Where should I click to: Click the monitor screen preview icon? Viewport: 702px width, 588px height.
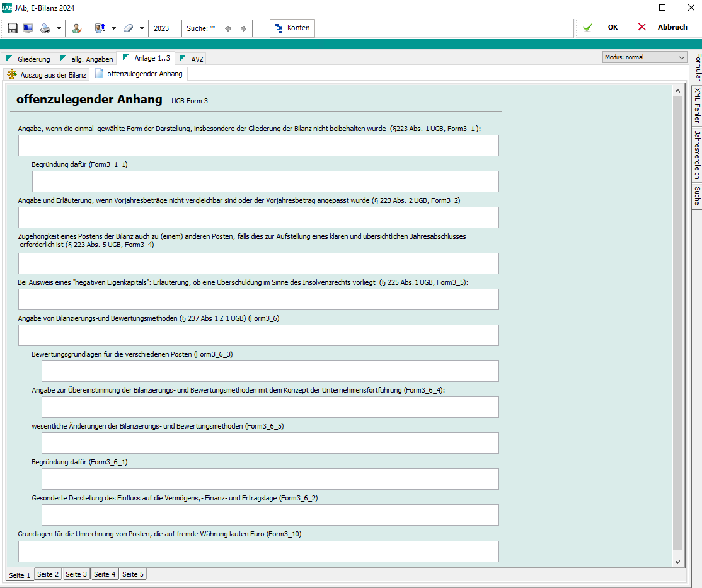[28, 28]
